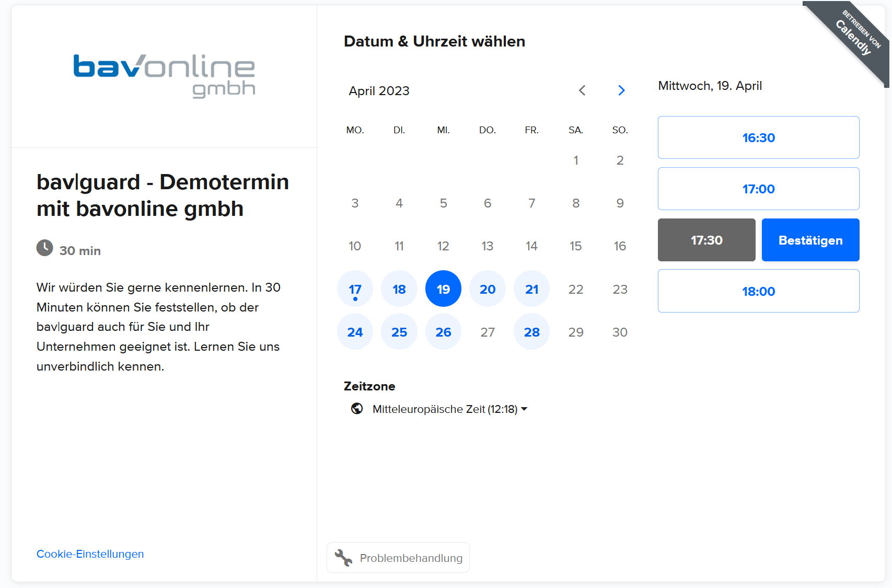Click the 'Datum & Uhrzeit wählen' heading
Image resolution: width=892 pixels, height=588 pixels.
pos(435,41)
